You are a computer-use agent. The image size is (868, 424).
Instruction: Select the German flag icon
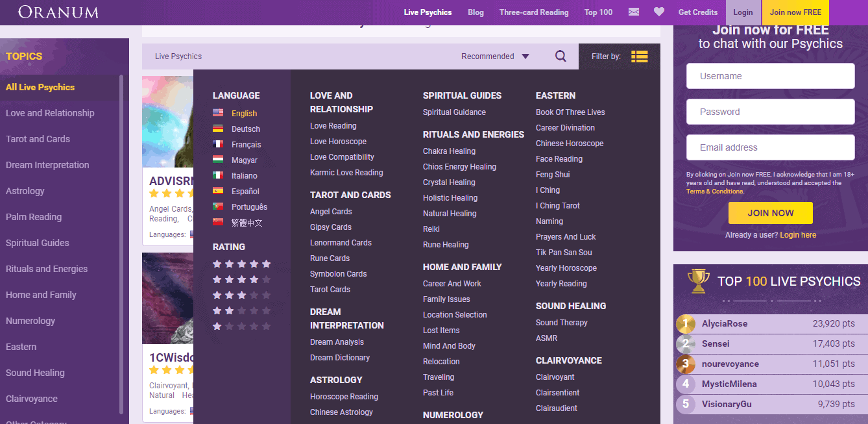click(x=218, y=129)
